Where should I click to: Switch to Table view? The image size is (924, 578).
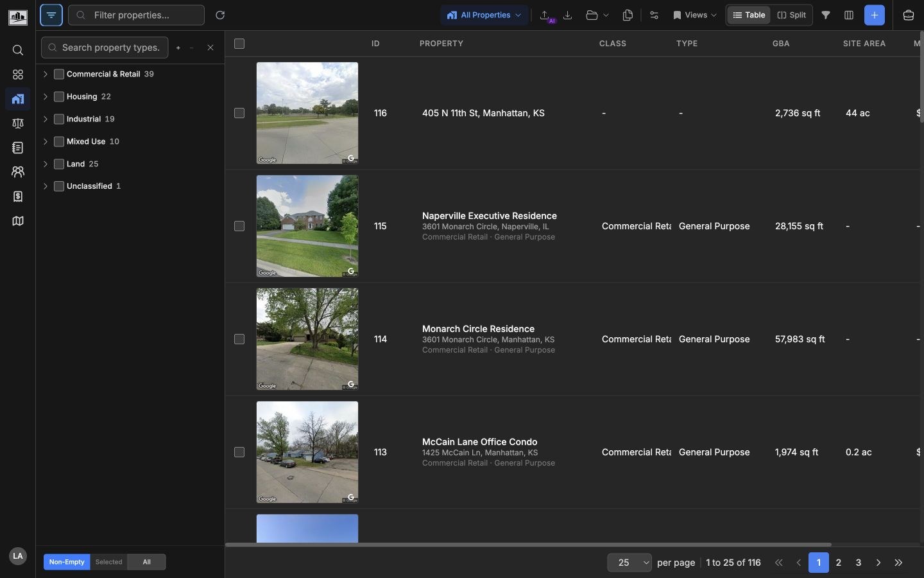point(749,15)
